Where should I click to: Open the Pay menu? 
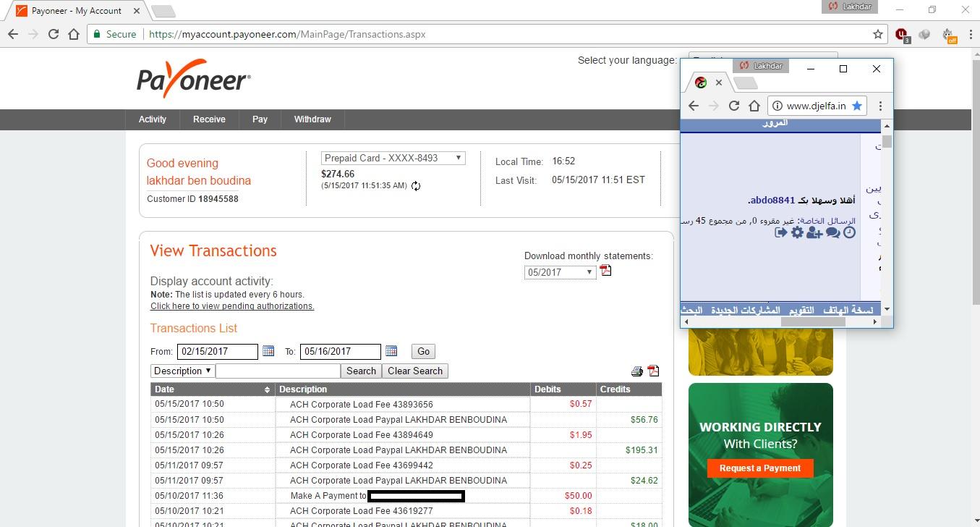[x=260, y=119]
